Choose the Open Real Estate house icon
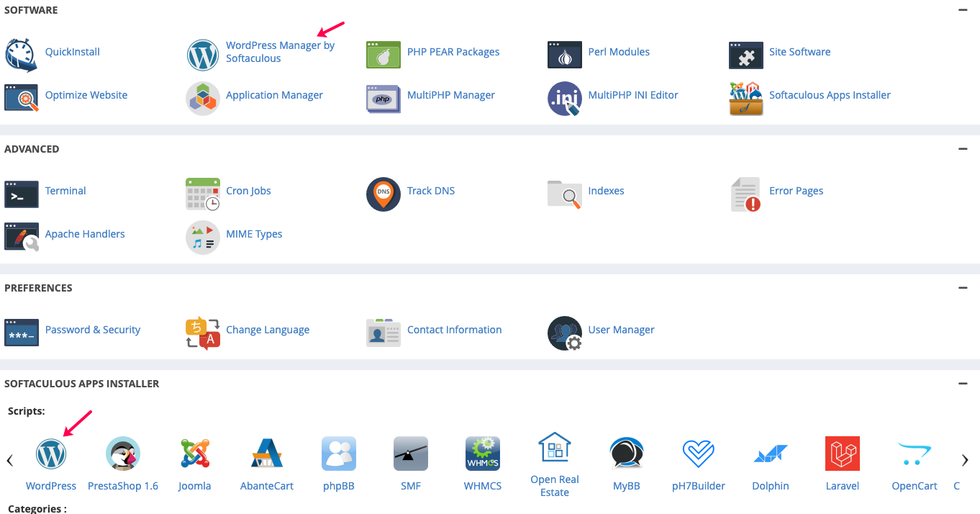Image resolution: width=980 pixels, height=514 pixels. coord(555,448)
